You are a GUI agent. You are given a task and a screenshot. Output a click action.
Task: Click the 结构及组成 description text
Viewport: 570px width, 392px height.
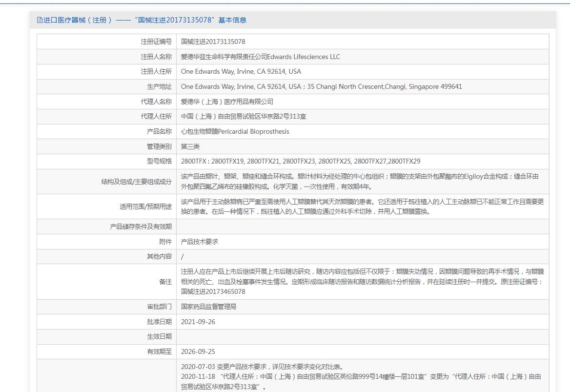pyautogui.click(x=359, y=182)
